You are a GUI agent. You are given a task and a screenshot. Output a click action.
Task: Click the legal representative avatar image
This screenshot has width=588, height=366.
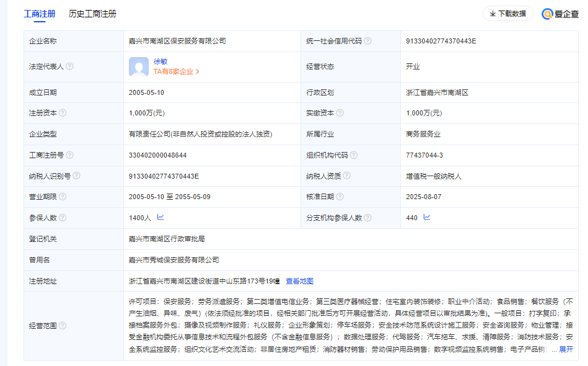(x=138, y=66)
